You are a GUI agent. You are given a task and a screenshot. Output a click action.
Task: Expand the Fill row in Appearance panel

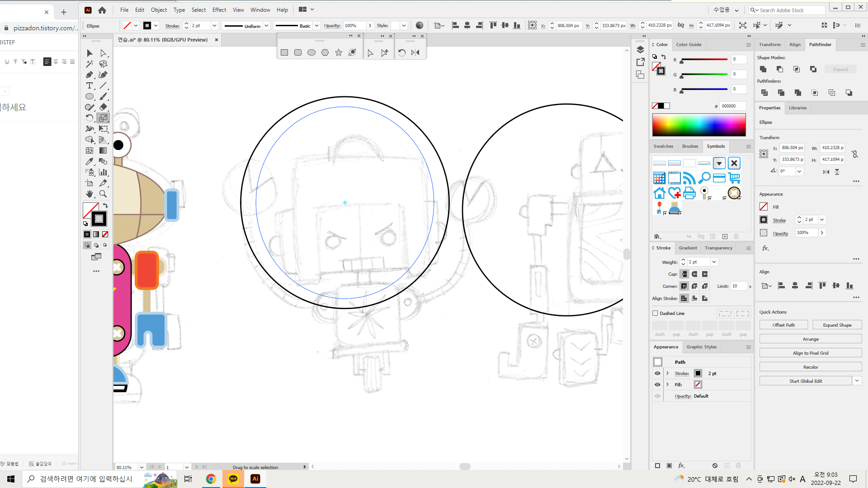click(x=667, y=385)
